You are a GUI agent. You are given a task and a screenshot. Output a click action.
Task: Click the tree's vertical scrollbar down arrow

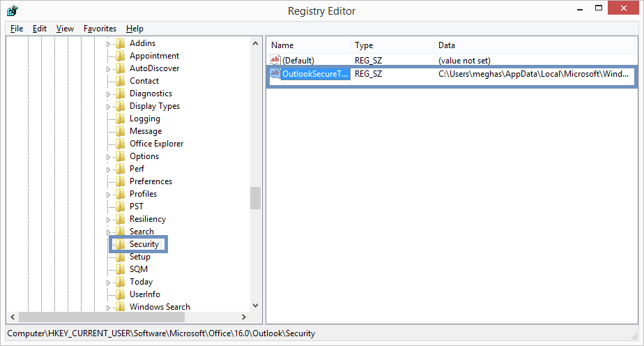point(256,306)
